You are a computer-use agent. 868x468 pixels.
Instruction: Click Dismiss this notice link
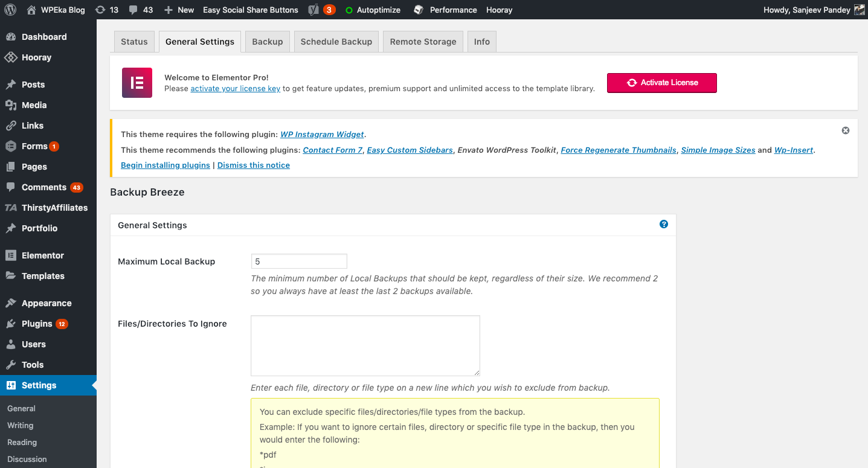254,165
